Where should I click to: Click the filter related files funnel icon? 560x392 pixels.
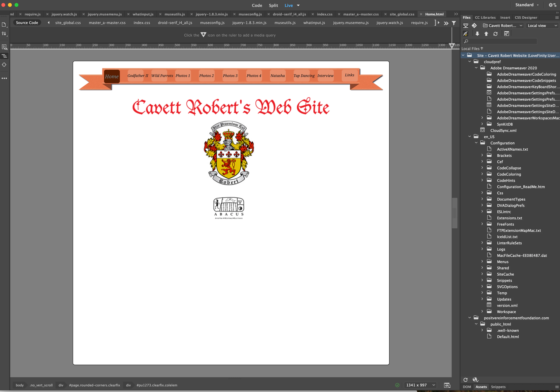tap(454, 23)
